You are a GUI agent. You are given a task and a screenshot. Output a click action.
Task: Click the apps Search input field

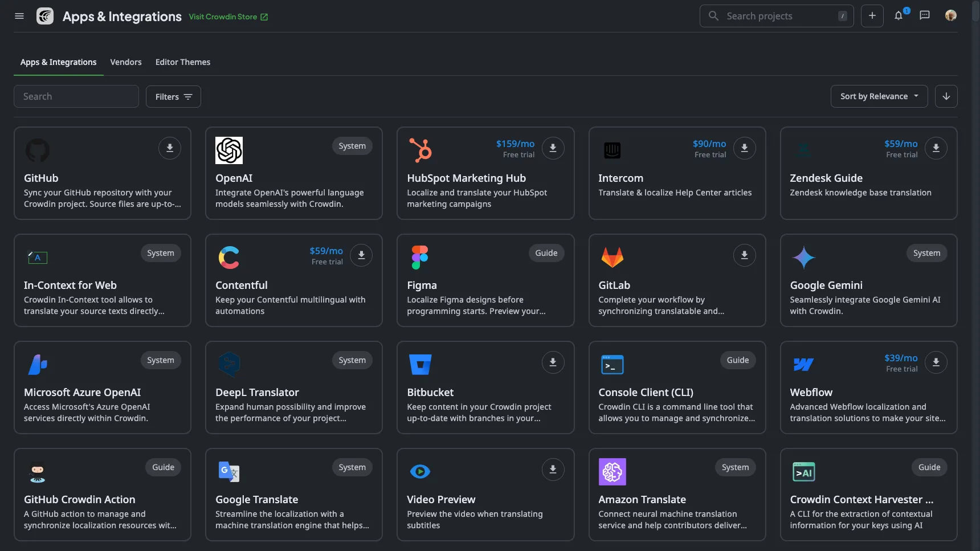tap(76, 97)
